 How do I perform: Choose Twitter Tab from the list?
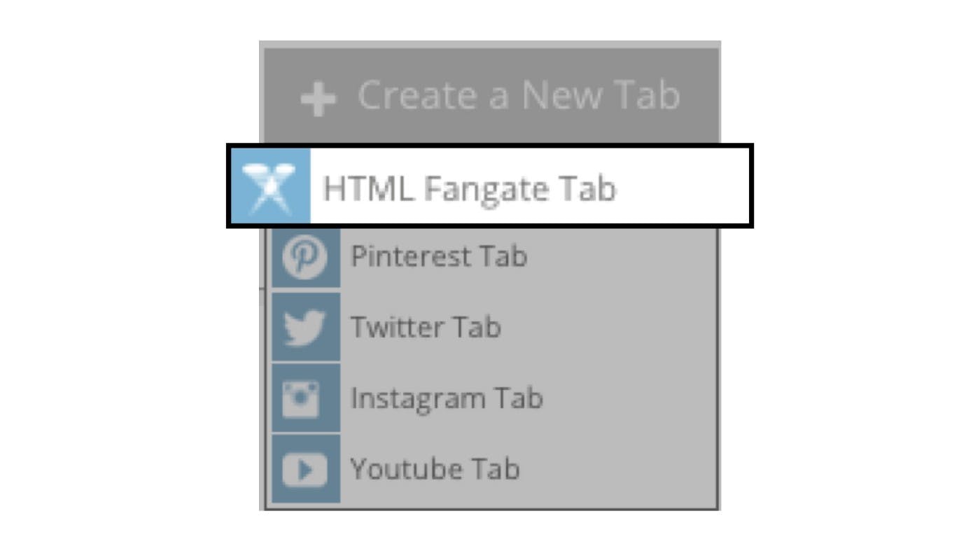pos(494,328)
